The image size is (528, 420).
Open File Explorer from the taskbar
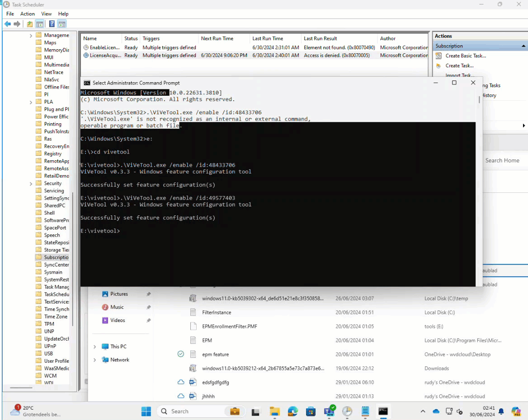click(275, 411)
